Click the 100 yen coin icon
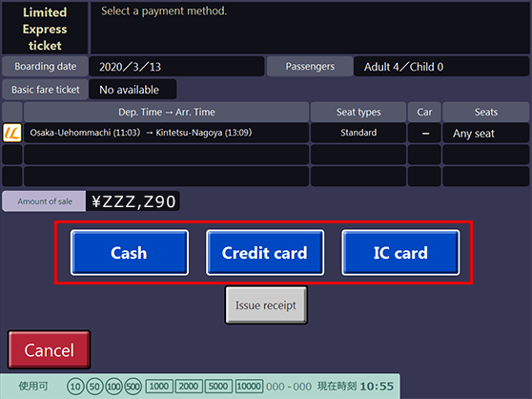 (113, 387)
